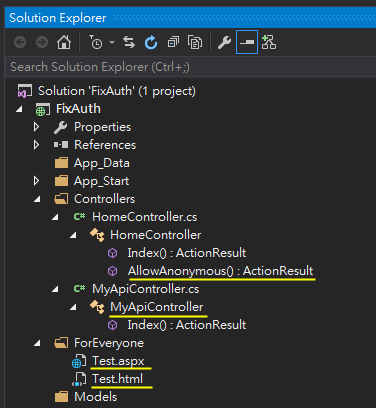Click Sync with Active Document arrows icon
Image resolution: width=376 pixels, height=408 pixels.
(129, 42)
